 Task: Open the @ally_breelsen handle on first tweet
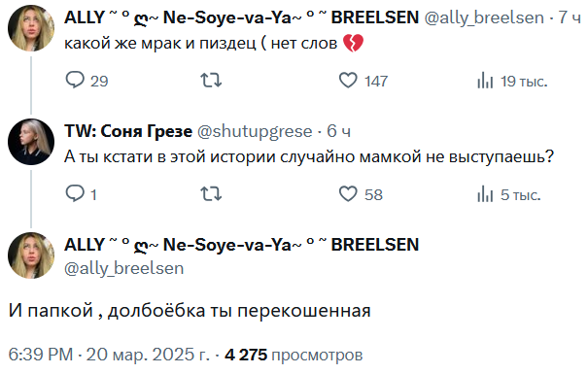click(484, 17)
